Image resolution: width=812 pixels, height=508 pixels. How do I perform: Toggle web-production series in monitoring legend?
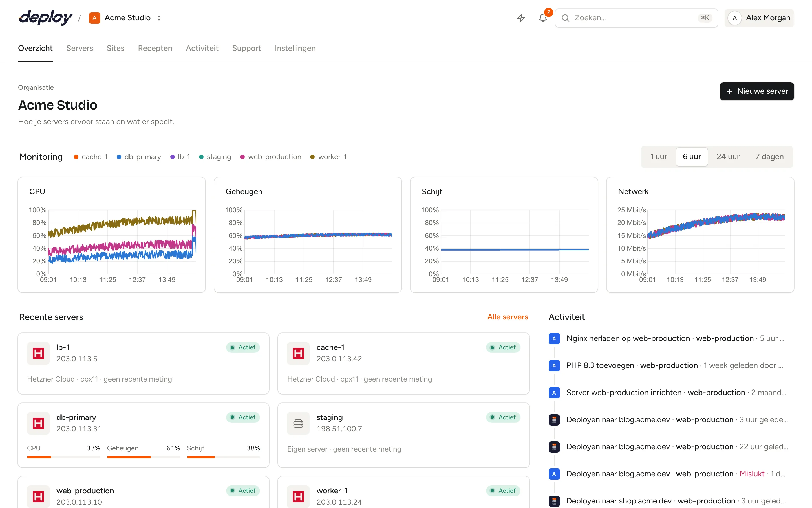click(x=270, y=157)
